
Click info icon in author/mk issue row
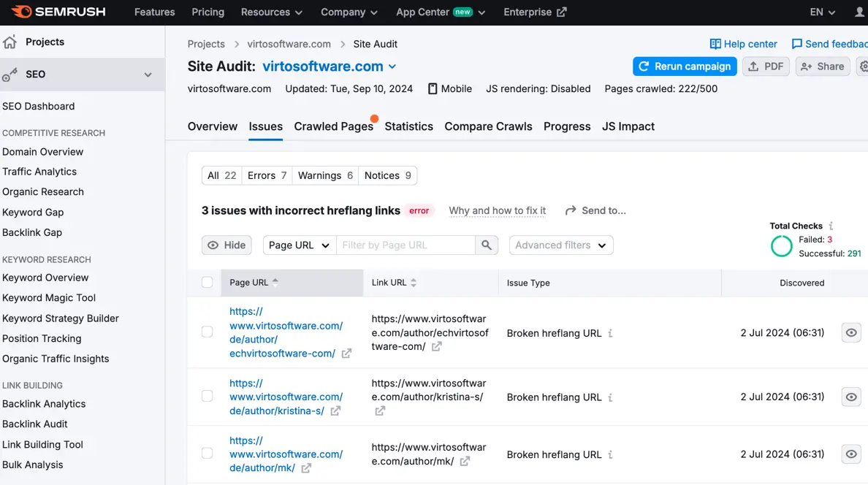610,454
